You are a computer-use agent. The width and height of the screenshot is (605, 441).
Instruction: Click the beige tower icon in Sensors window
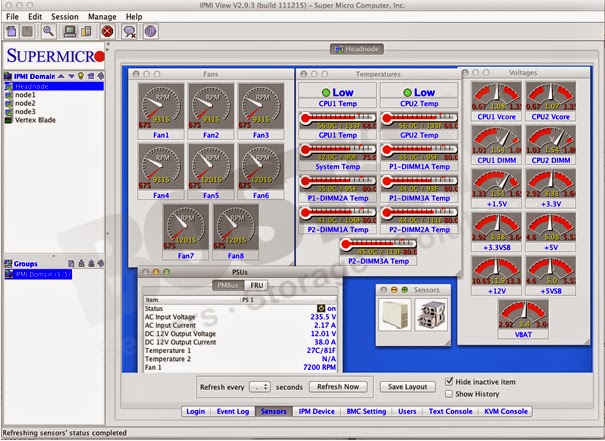395,315
